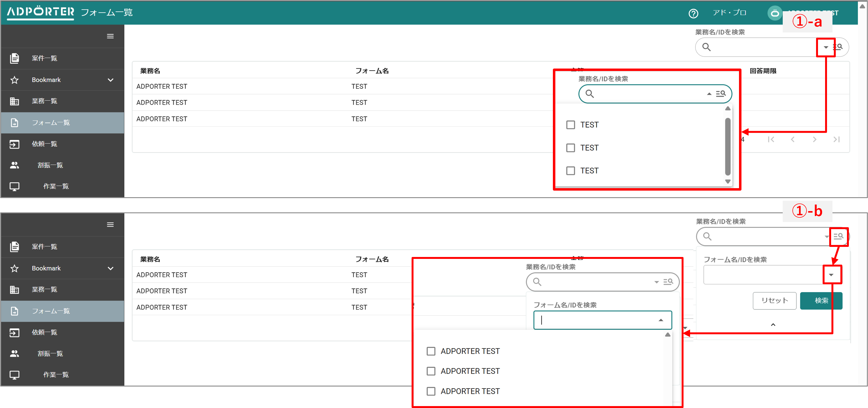Click the 検索 button
Screen dimensions: 868x408
(821, 300)
